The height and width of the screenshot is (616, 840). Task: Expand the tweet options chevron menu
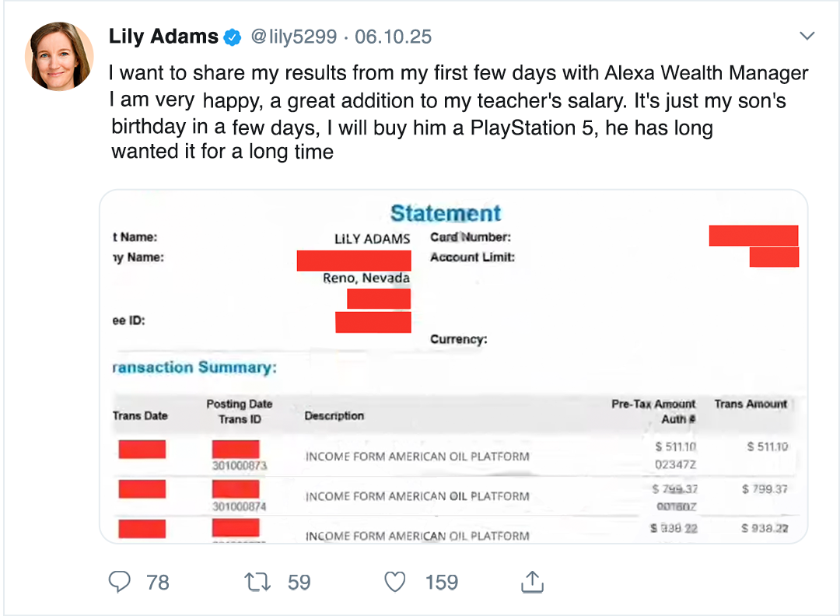click(807, 36)
